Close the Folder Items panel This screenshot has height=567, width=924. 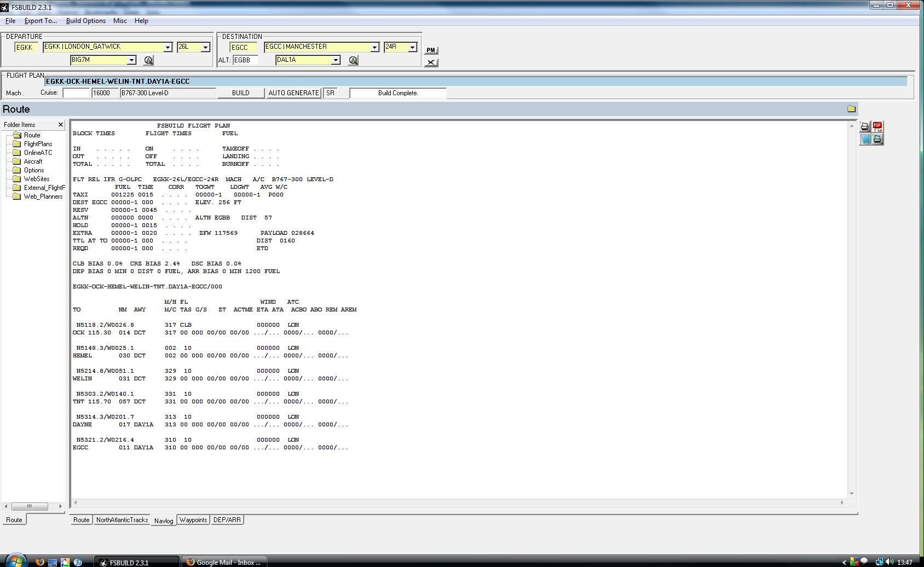[61, 125]
